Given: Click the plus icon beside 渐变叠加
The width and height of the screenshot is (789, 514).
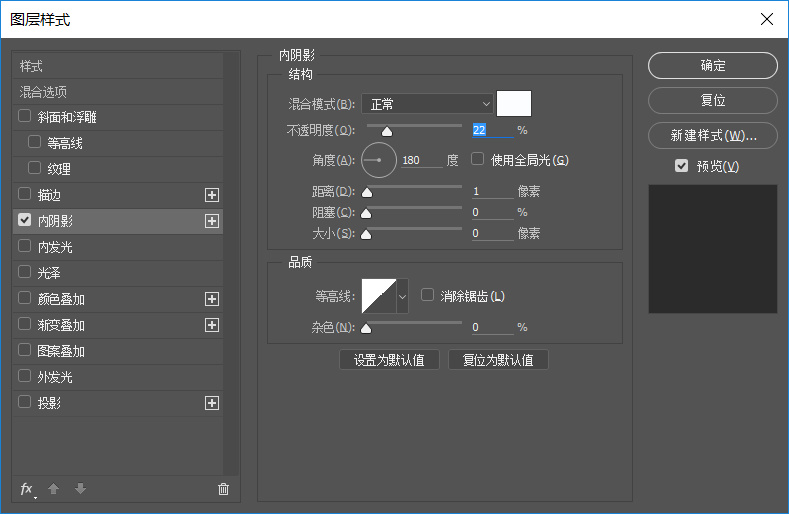Looking at the screenshot, I should [x=211, y=325].
